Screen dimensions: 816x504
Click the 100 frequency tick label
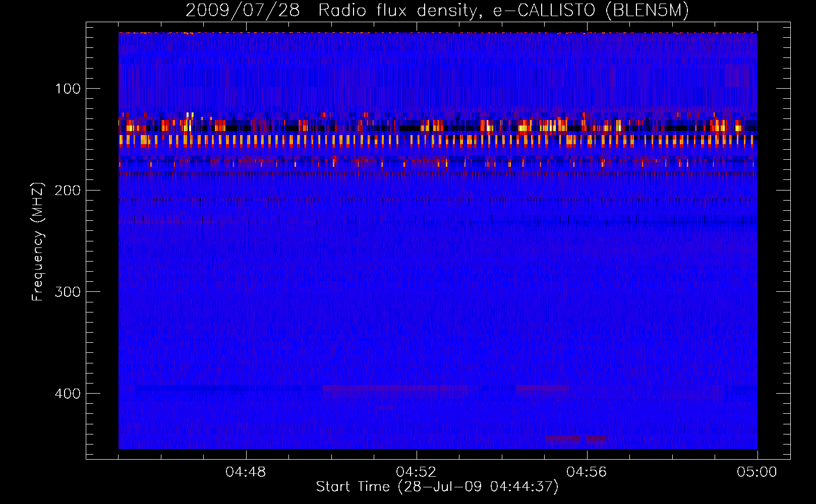coord(68,89)
